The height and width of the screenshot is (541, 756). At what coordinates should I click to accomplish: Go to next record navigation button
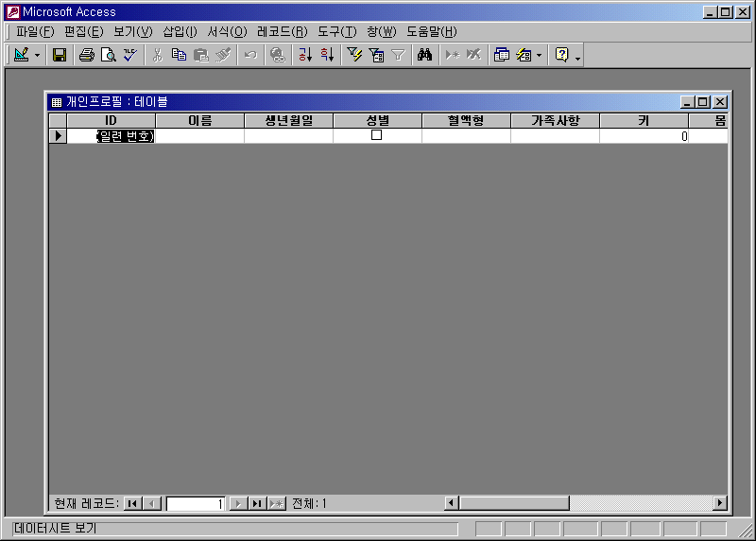pyautogui.click(x=238, y=504)
